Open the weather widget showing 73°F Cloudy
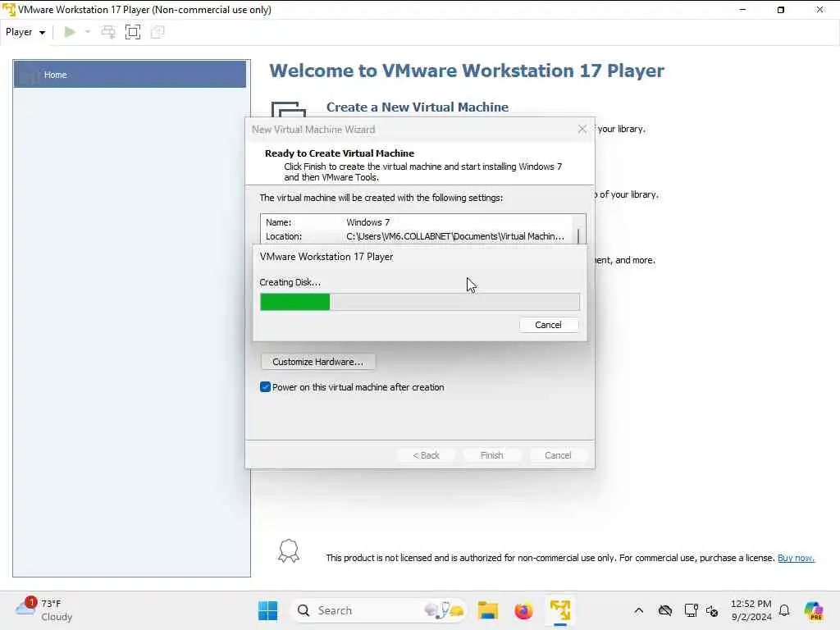Viewport: 840px width, 630px height. click(44, 610)
